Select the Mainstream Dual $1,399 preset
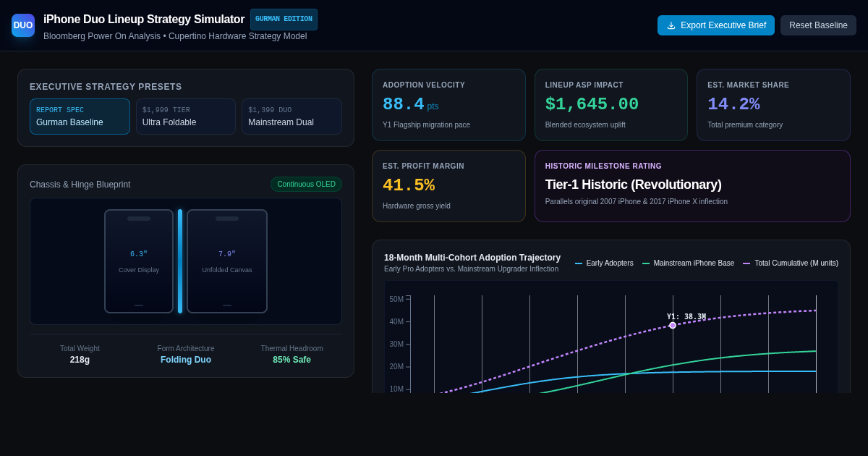The image size is (868, 456). point(292,117)
